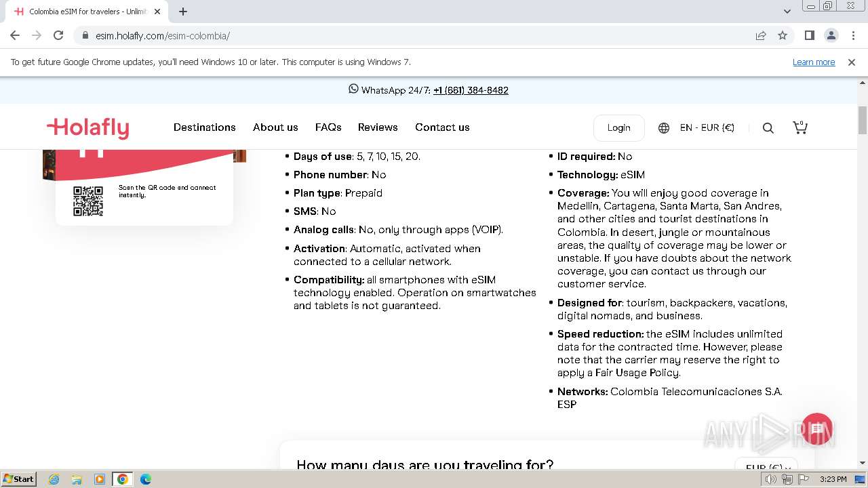Close the Colombia eSIM tab
The height and width of the screenshot is (488, 868).
[157, 12]
